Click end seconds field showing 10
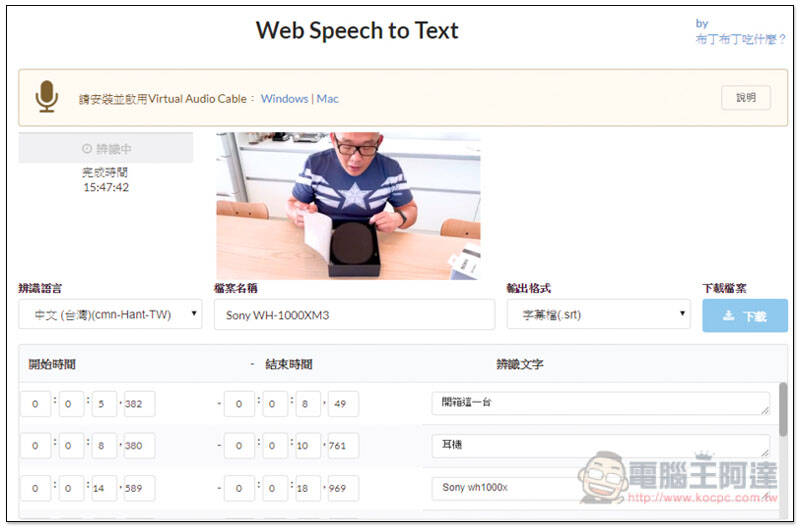 (x=308, y=446)
